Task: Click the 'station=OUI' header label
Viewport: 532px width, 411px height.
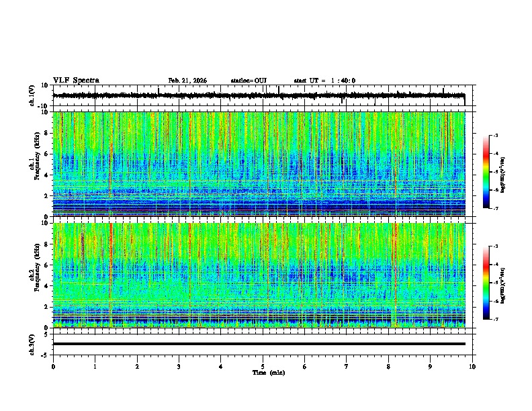Action: pos(249,81)
